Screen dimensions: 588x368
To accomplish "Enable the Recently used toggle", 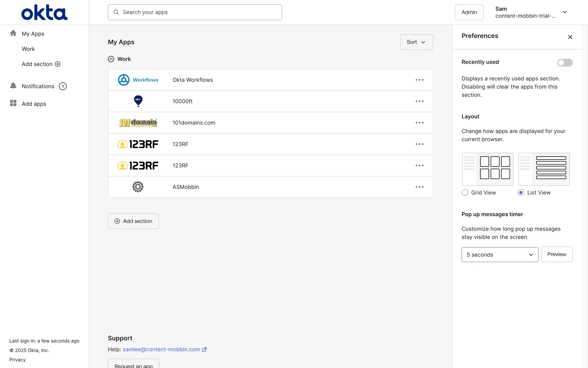I will click(564, 63).
